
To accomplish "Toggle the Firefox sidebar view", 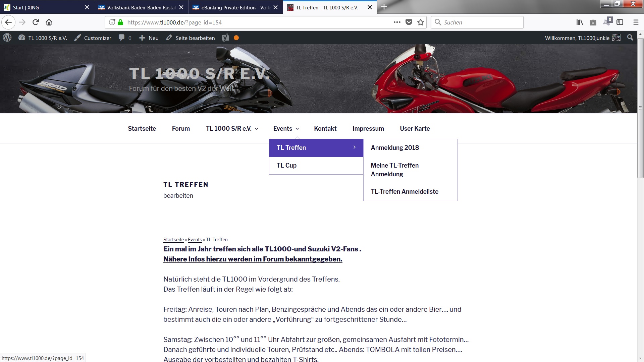I will point(620,22).
